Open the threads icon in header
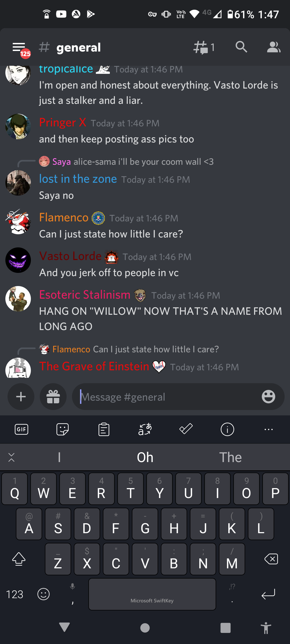The image size is (290, 644). 204,47
